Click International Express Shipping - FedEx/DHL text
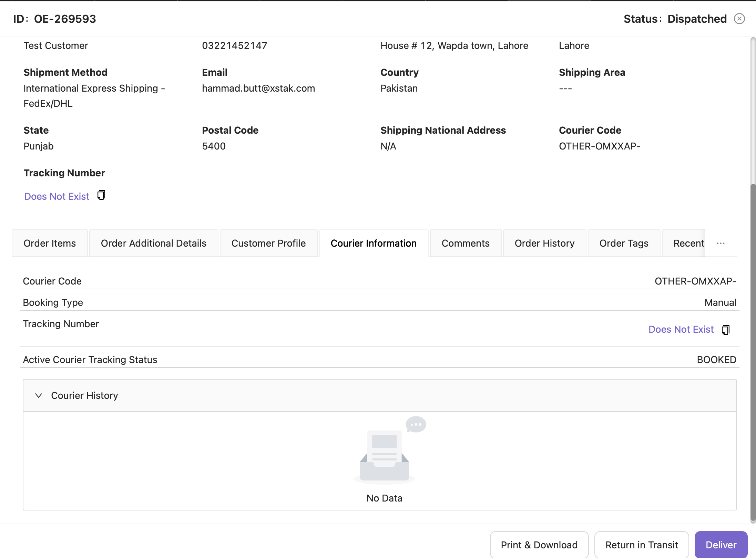756x558 pixels. pyautogui.click(x=94, y=96)
